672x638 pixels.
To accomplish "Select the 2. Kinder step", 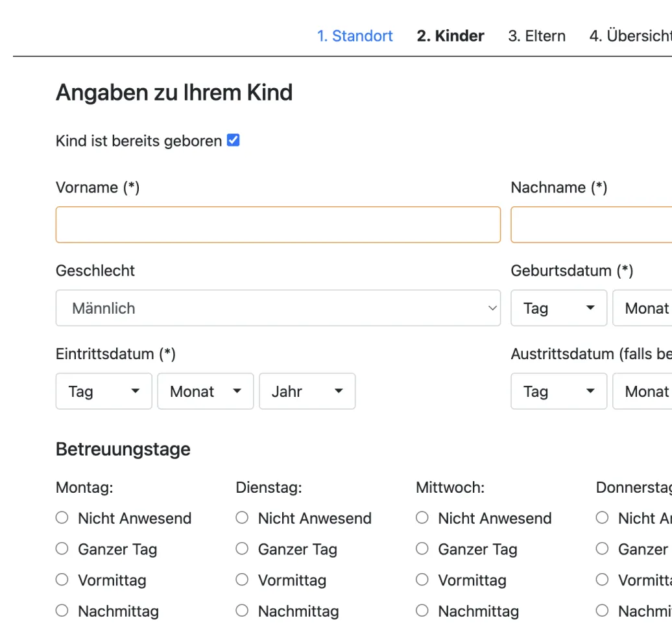I will 450,36.
